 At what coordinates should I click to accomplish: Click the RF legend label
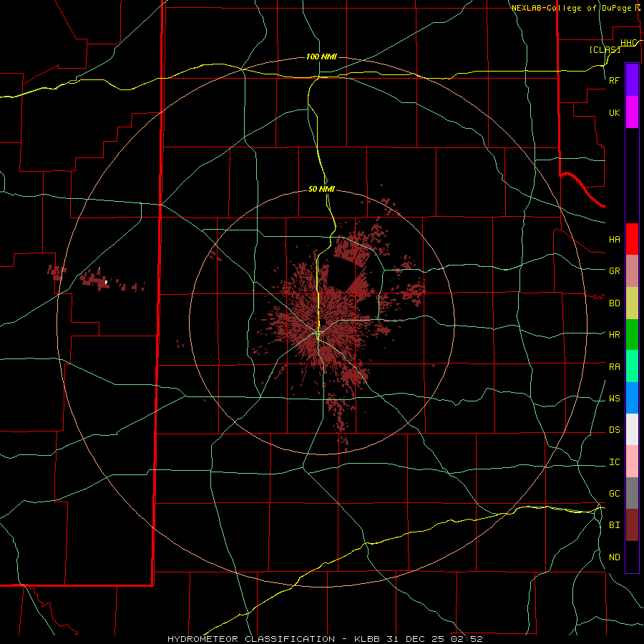point(614,80)
